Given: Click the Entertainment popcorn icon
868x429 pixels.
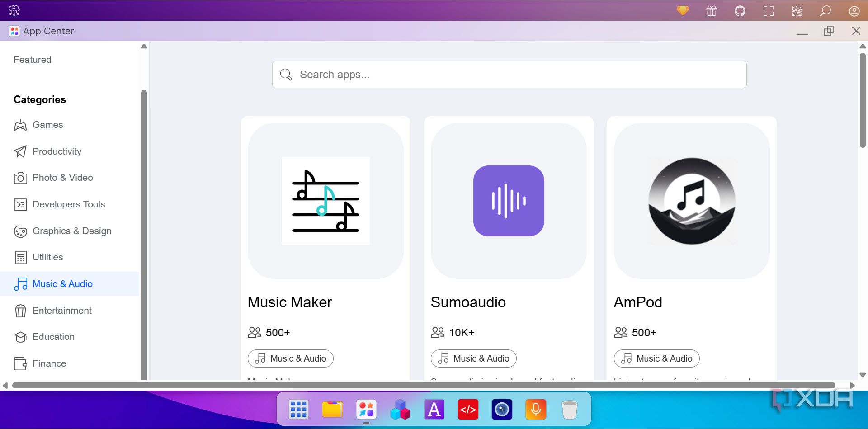Looking at the screenshot, I should (x=20, y=311).
